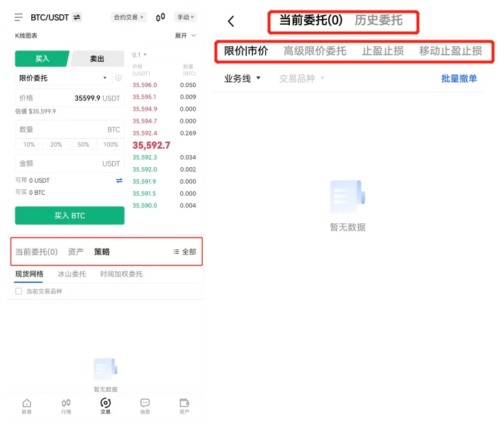The height and width of the screenshot is (428, 504).
Task: Switch to the 卖出 sell toggle
Action: click(97, 59)
